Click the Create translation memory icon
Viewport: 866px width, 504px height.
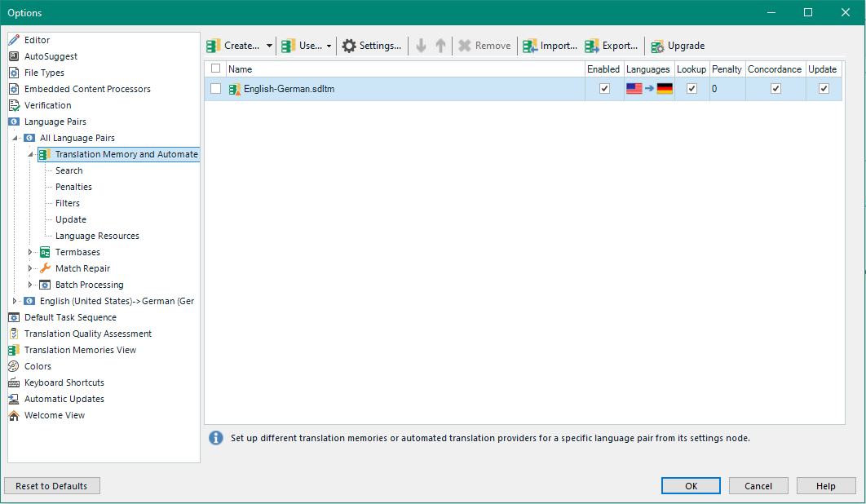214,46
